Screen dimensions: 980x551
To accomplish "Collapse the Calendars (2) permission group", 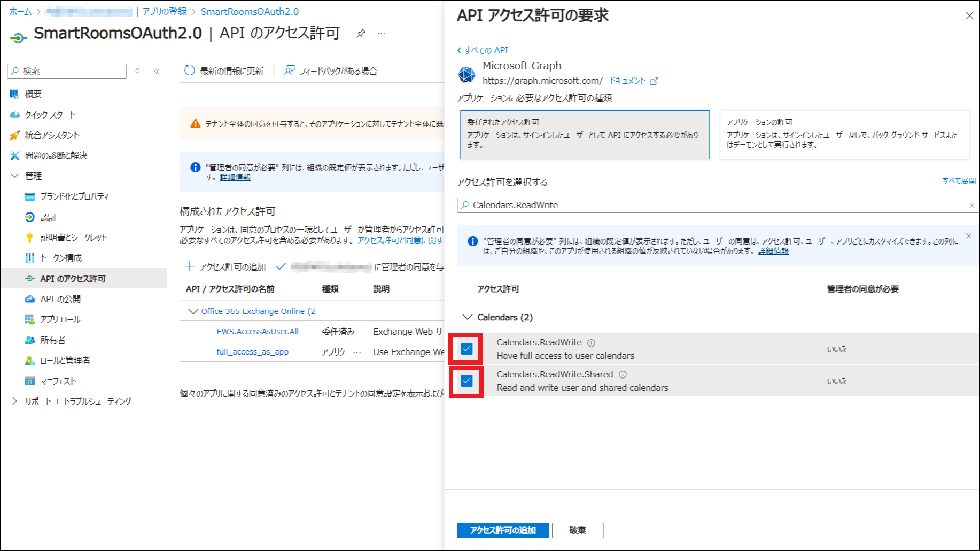I will 468,317.
